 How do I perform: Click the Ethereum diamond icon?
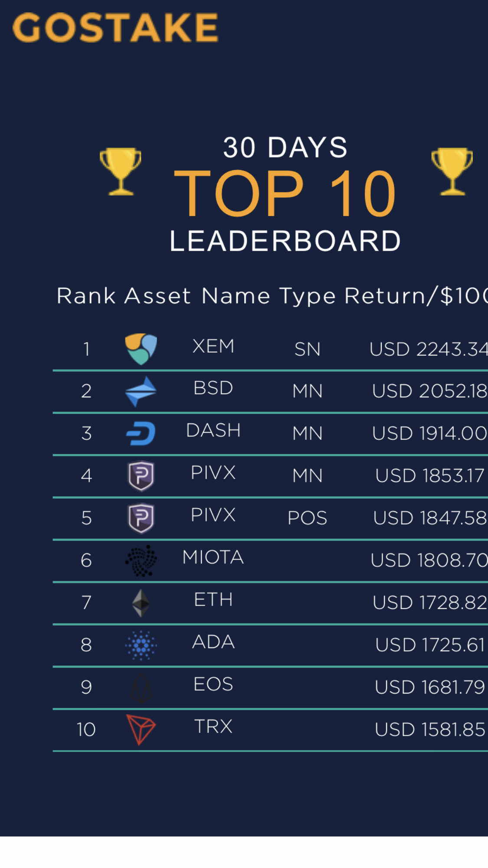tap(141, 603)
